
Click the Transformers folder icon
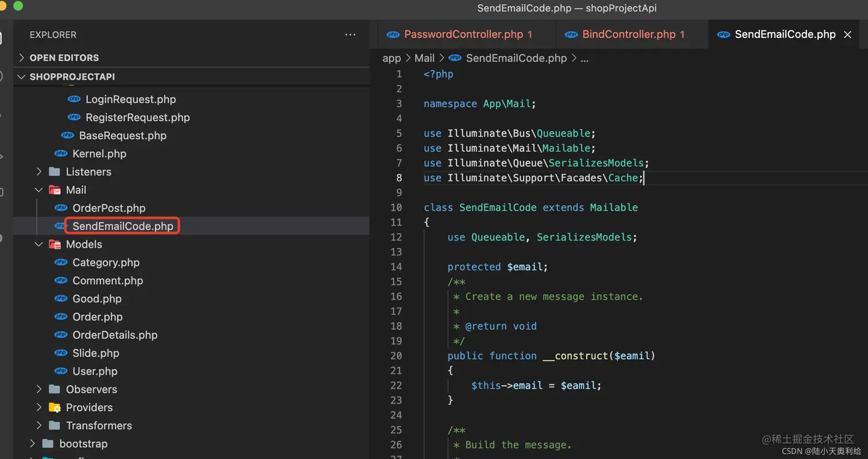coord(55,426)
